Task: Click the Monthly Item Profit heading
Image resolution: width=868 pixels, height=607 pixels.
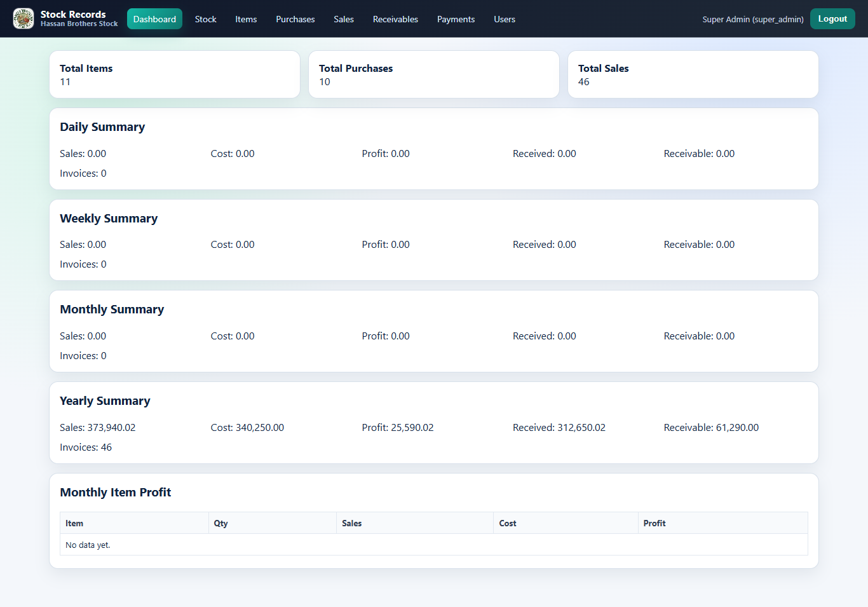Action: point(115,492)
